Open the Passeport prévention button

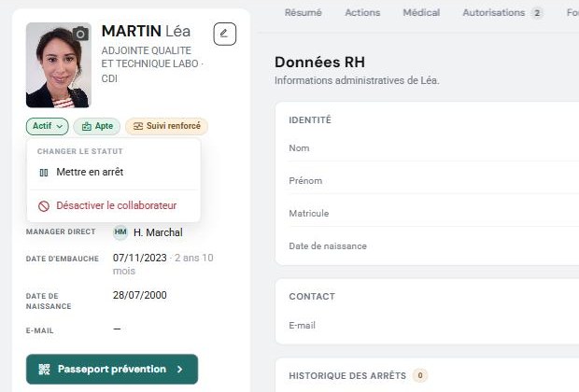(112, 369)
